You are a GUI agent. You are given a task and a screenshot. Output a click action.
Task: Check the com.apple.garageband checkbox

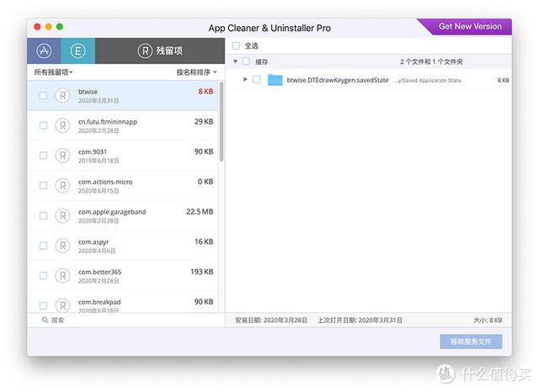coord(43,215)
